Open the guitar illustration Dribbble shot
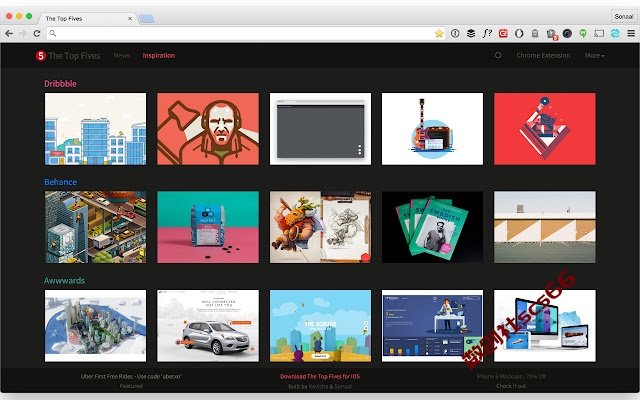Viewport: 640px width, 400px height. click(433, 129)
